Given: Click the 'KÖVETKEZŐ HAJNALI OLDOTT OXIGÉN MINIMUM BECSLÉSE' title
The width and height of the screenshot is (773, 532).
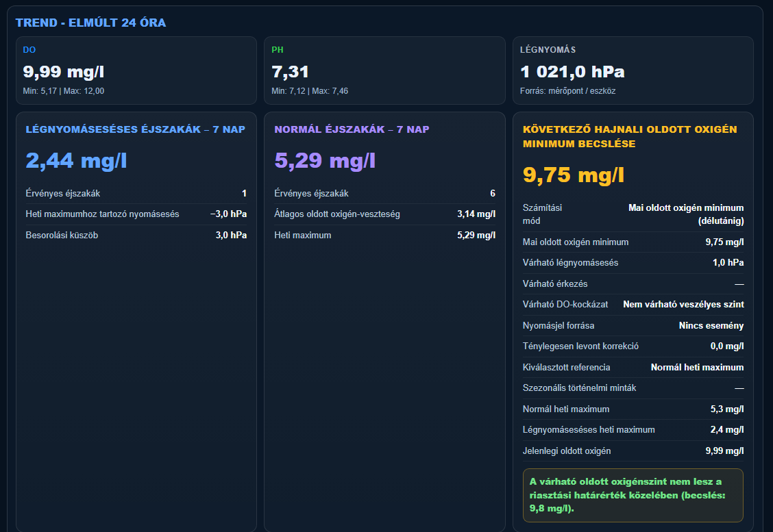Looking at the screenshot, I should pos(630,136).
